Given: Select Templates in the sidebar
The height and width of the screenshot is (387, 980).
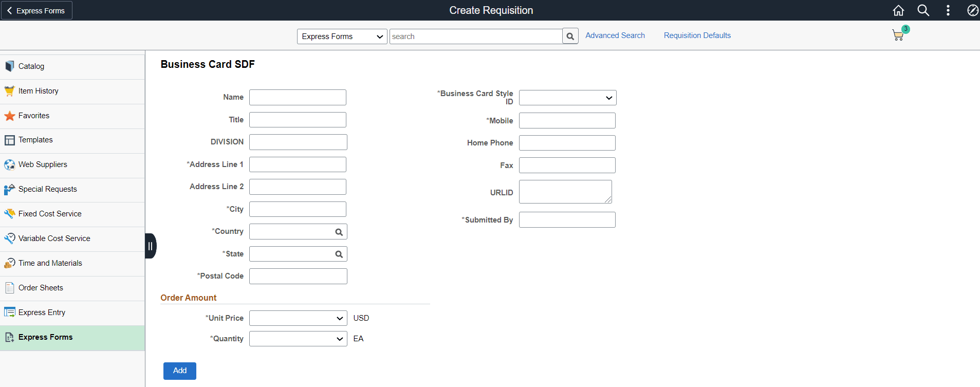Looking at the screenshot, I should click(x=72, y=141).
